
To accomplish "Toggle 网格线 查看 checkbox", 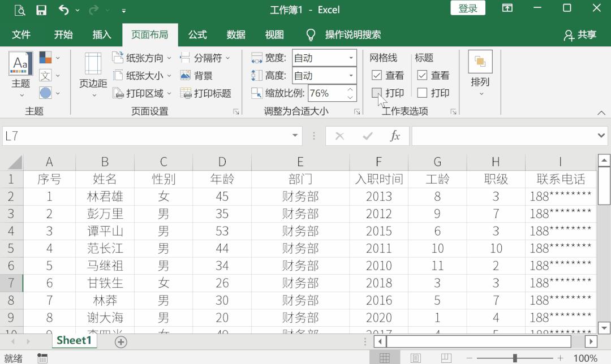I will click(377, 75).
